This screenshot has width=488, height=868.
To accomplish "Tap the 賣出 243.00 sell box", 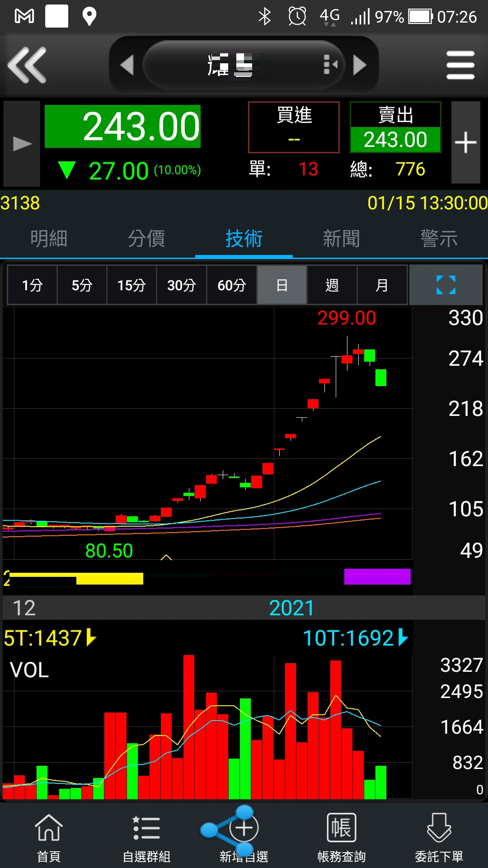I will tap(395, 127).
